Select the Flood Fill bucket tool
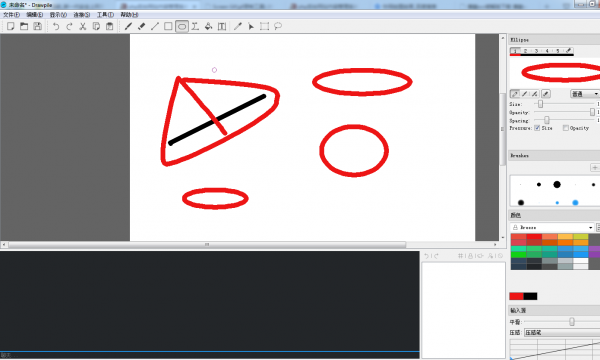Image resolution: width=600 pixels, height=360 pixels. point(209,26)
